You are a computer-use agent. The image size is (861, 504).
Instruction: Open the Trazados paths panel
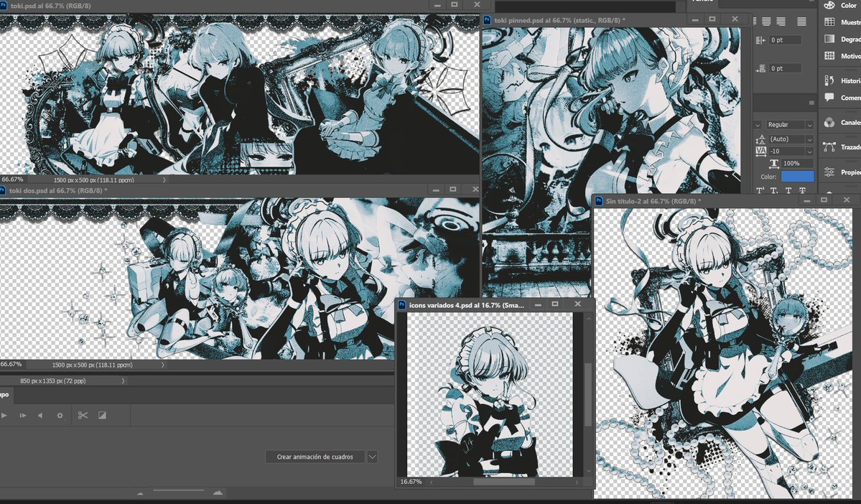pos(829,146)
